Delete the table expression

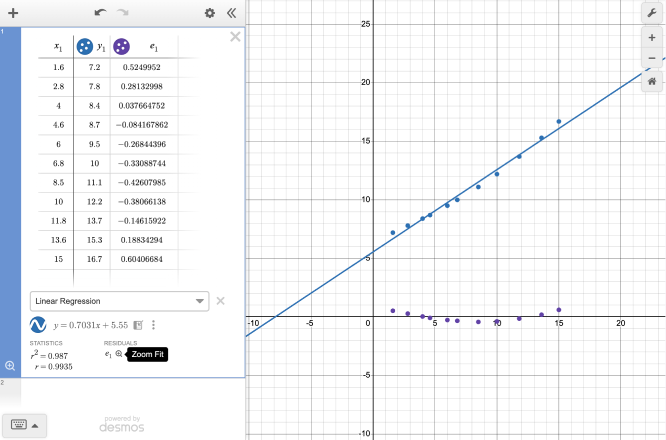[235, 37]
